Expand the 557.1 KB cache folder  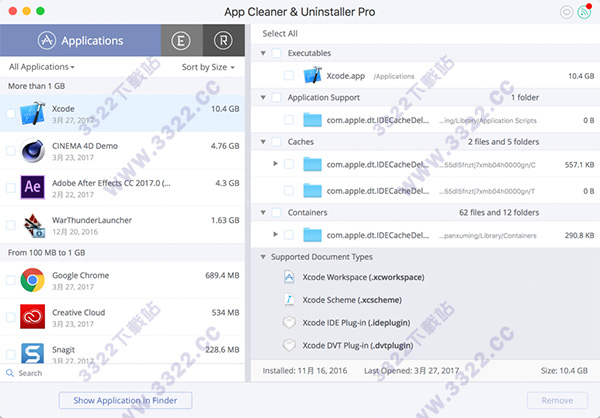(276, 164)
